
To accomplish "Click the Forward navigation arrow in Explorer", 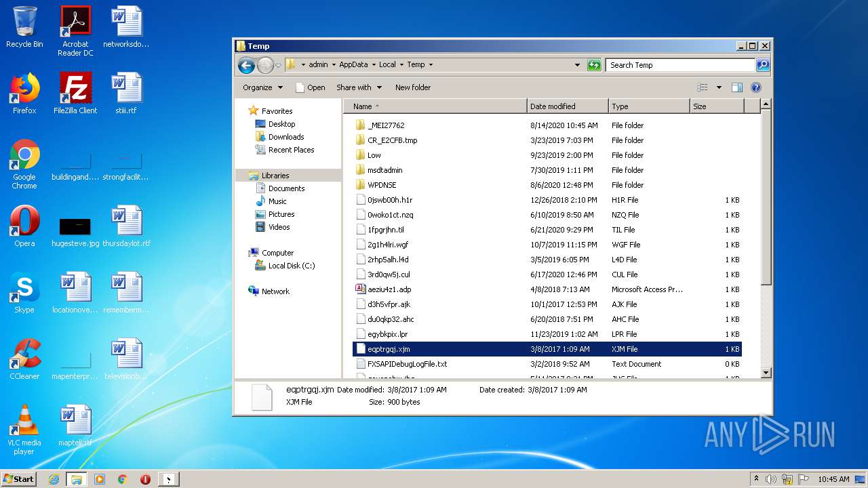I will 265,65.
